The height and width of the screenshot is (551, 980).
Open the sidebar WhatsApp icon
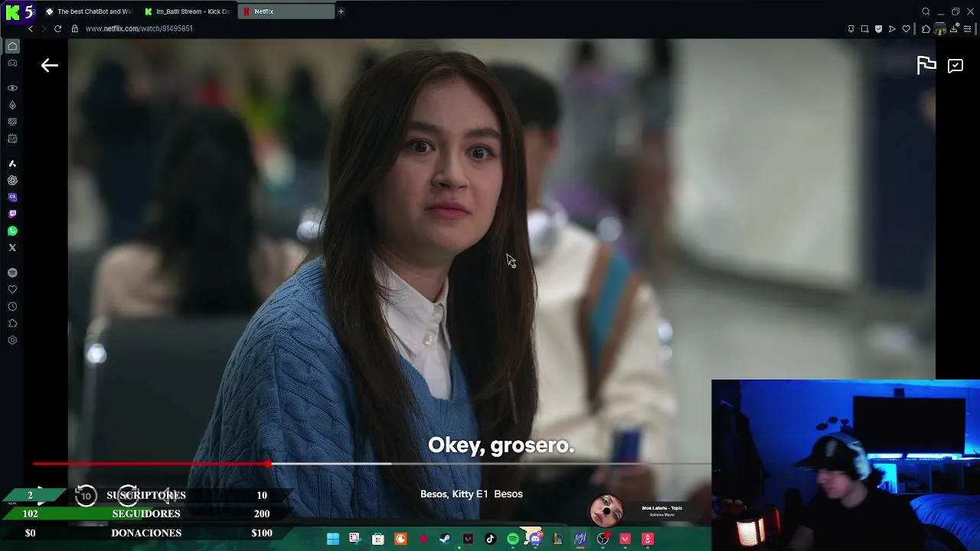point(12,230)
